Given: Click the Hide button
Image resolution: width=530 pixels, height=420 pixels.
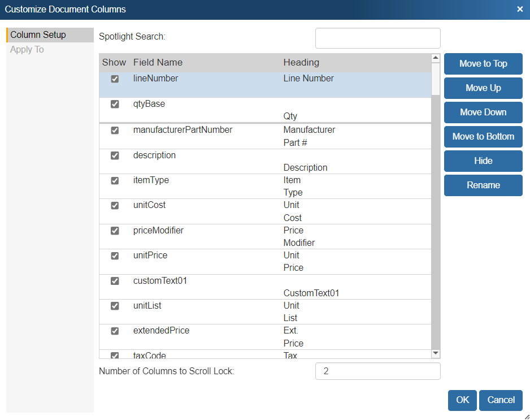Looking at the screenshot, I should pos(483,161).
